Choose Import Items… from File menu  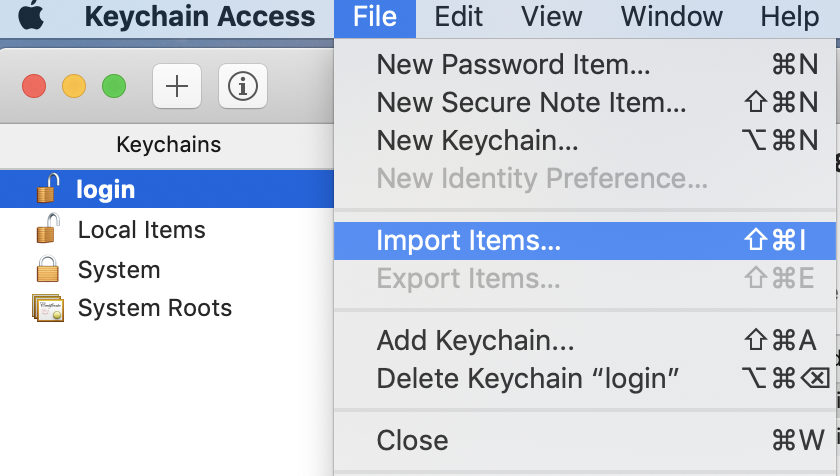coord(584,240)
